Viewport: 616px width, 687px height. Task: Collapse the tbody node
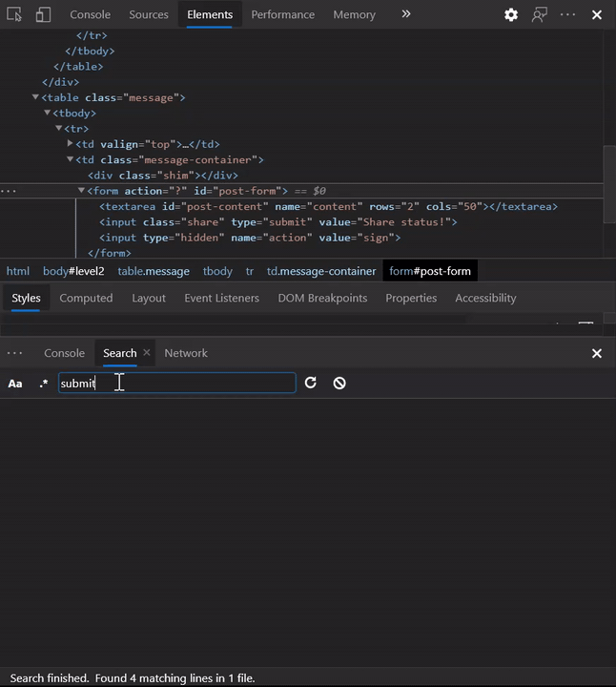47,113
